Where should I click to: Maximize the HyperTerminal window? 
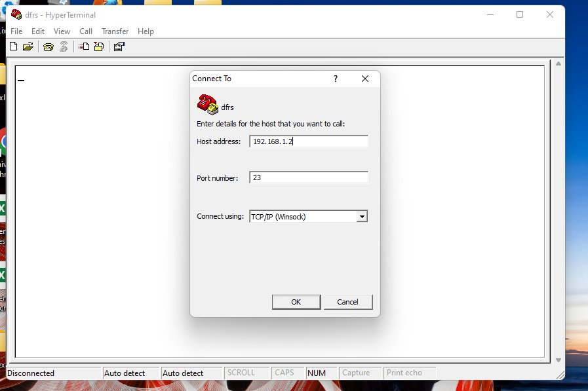520,14
